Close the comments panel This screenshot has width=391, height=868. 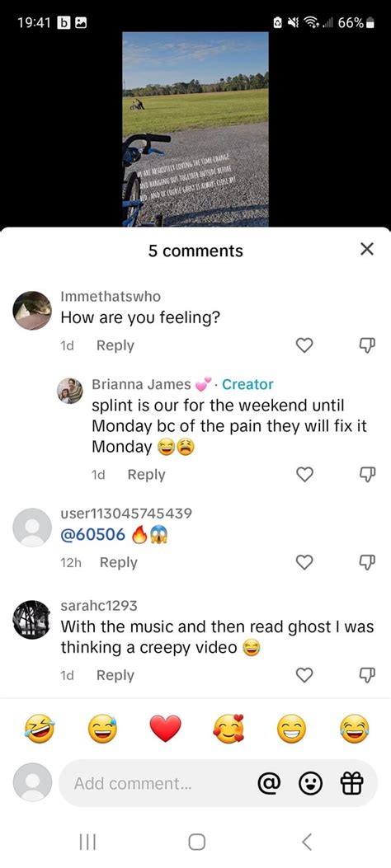pos(366,249)
